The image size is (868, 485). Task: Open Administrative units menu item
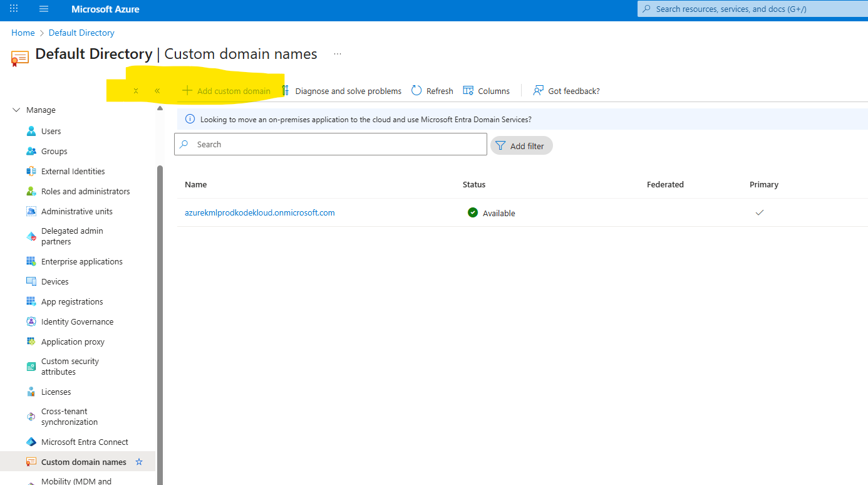pos(76,211)
